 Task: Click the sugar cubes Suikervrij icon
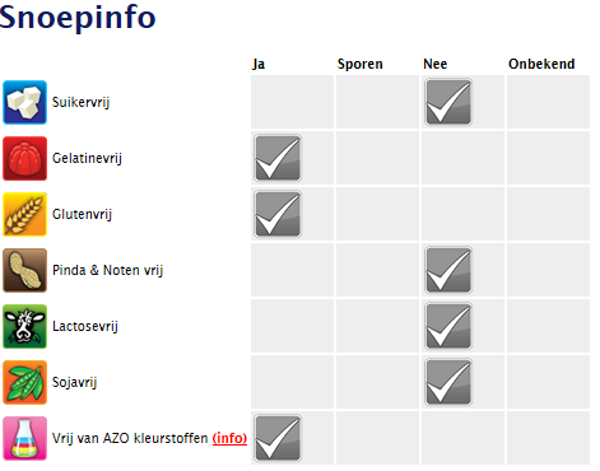(x=25, y=102)
